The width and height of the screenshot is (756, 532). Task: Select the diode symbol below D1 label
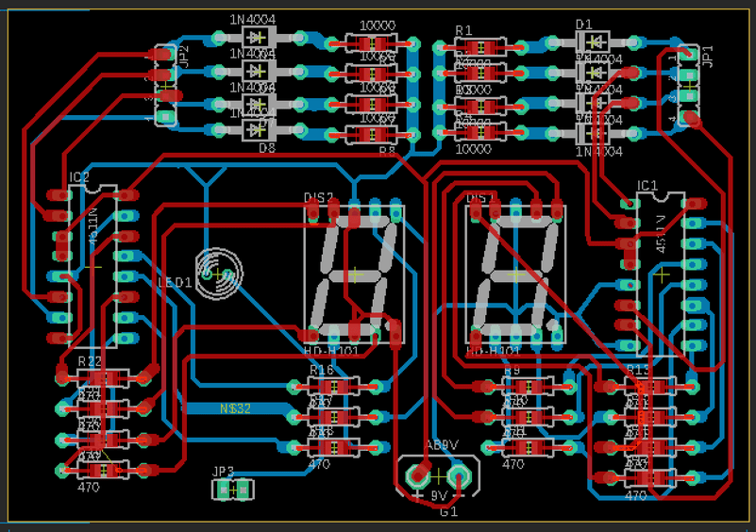[594, 42]
